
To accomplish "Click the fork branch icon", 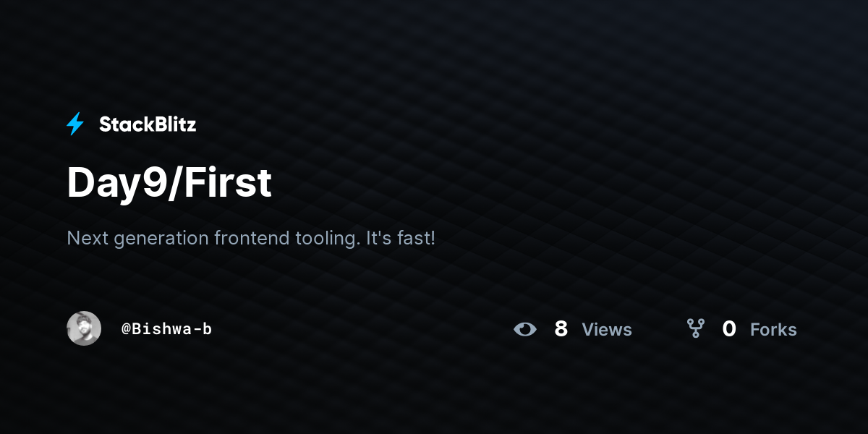I will (695, 329).
